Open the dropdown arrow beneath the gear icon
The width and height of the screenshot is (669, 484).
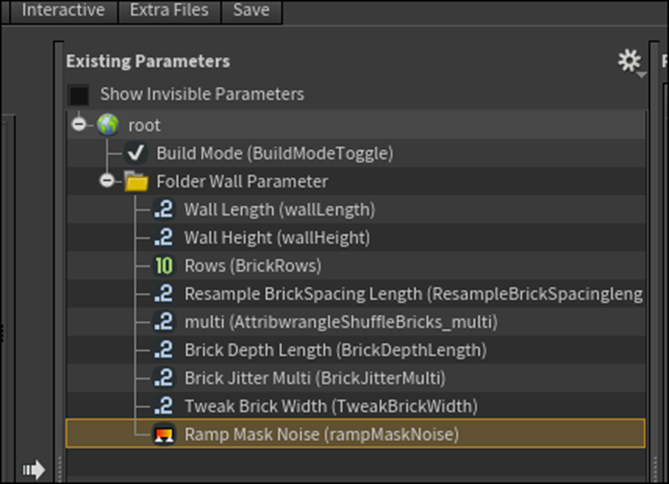click(640, 74)
